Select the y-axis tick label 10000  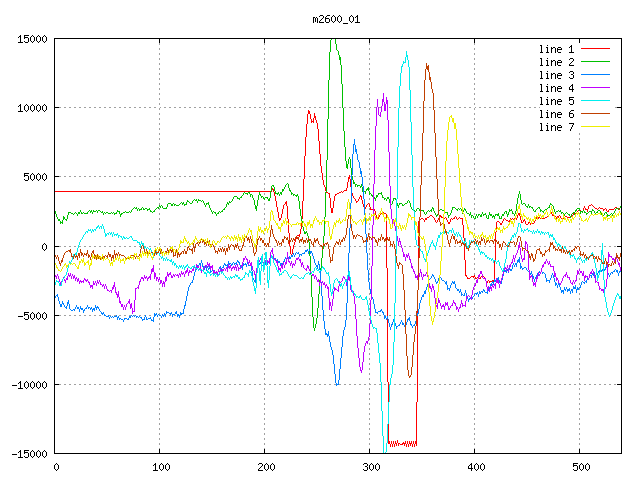31,108
